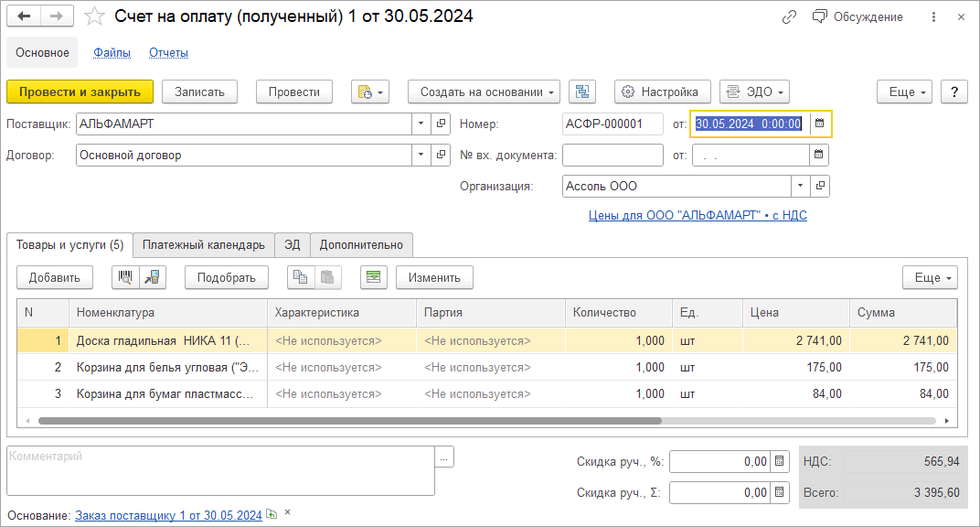
Task: Open the Обсуждение discussion panel
Action: pos(858,17)
